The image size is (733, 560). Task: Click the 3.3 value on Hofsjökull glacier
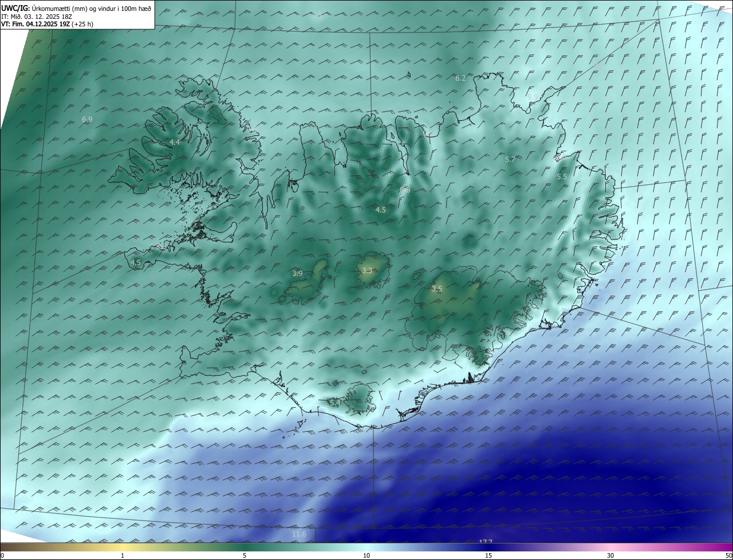click(x=367, y=271)
